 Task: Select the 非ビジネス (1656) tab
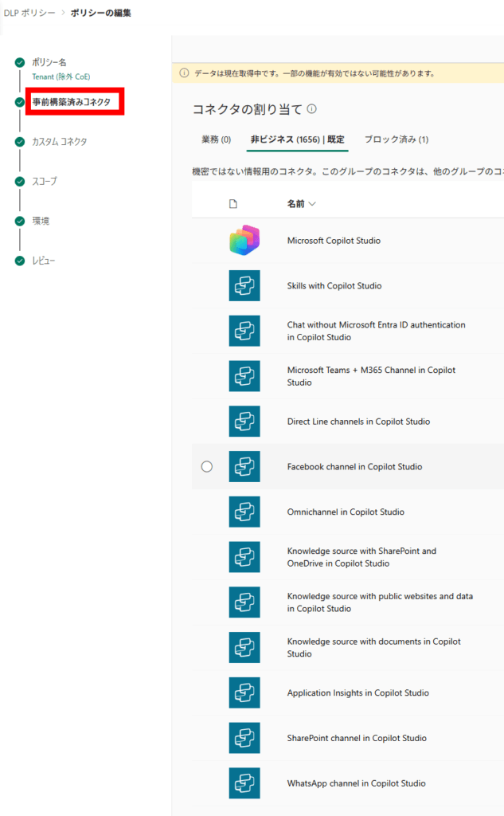click(x=297, y=139)
